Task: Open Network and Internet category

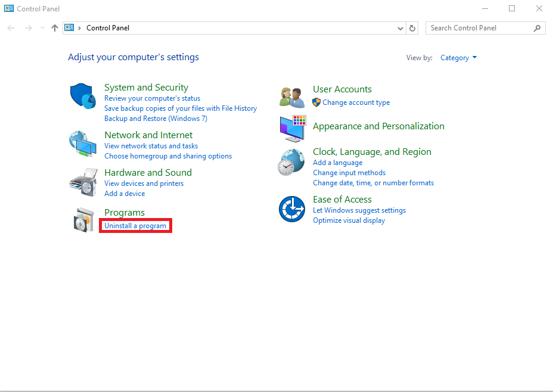Action: click(148, 135)
